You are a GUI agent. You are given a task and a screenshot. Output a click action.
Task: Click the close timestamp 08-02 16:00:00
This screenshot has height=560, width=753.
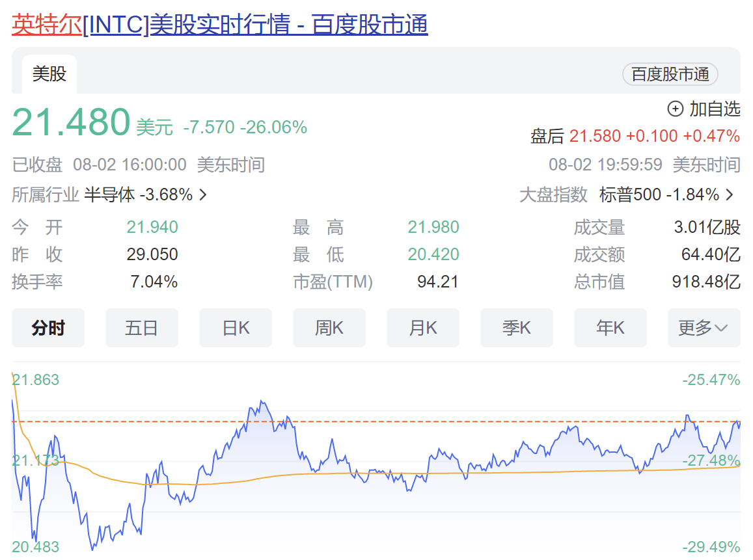point(130,165)
